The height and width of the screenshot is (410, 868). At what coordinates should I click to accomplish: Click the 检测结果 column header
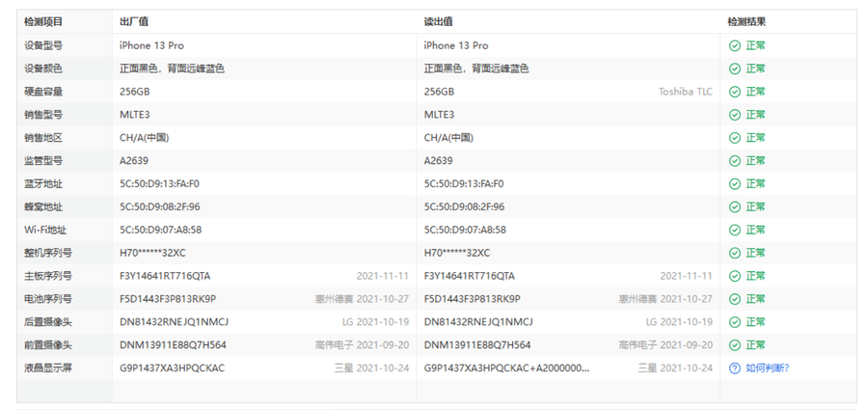click(x=746, y=22)
